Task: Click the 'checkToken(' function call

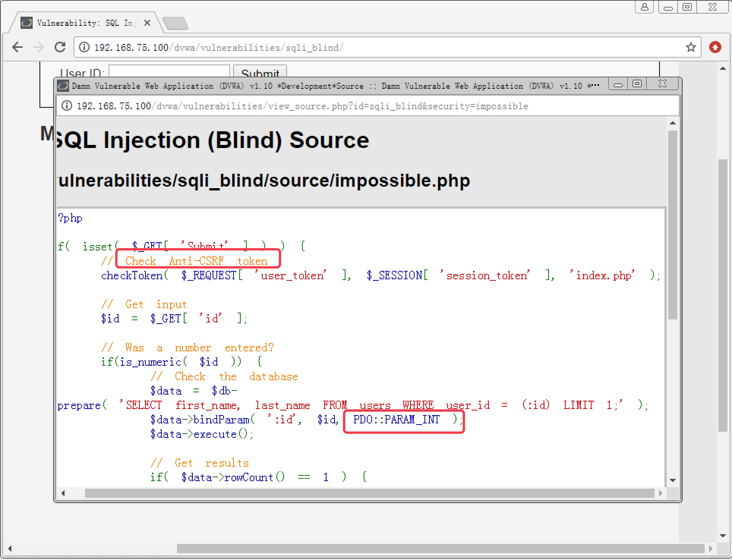Action: (x=135, y=276)
